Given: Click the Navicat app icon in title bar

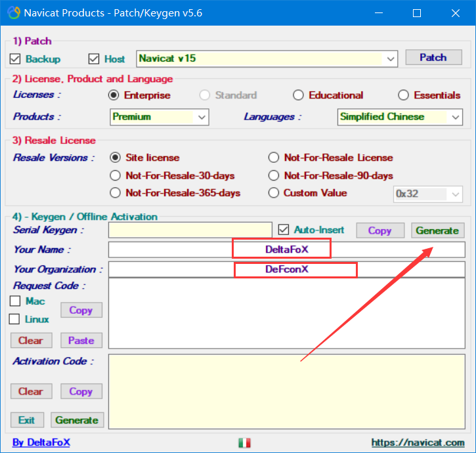Looking at the screenshot, I should pyautogui.click(x=14, y=12).
